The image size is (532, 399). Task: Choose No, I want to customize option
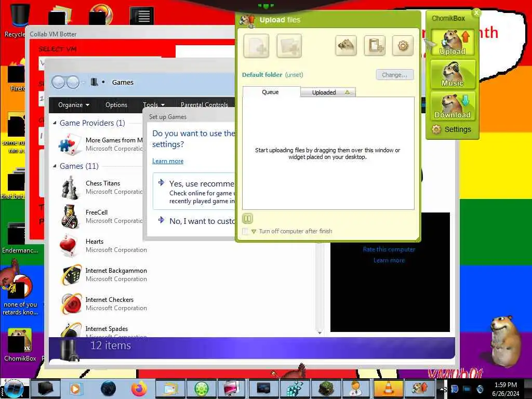(197, 221)
